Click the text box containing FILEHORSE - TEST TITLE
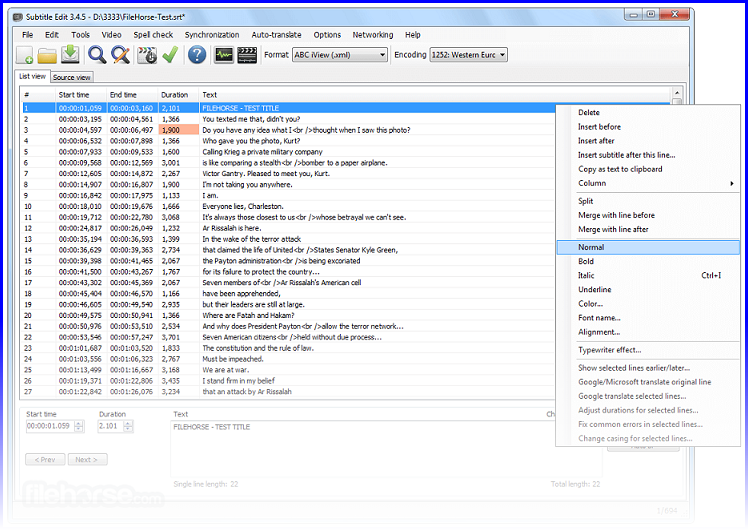 (386, 448)
